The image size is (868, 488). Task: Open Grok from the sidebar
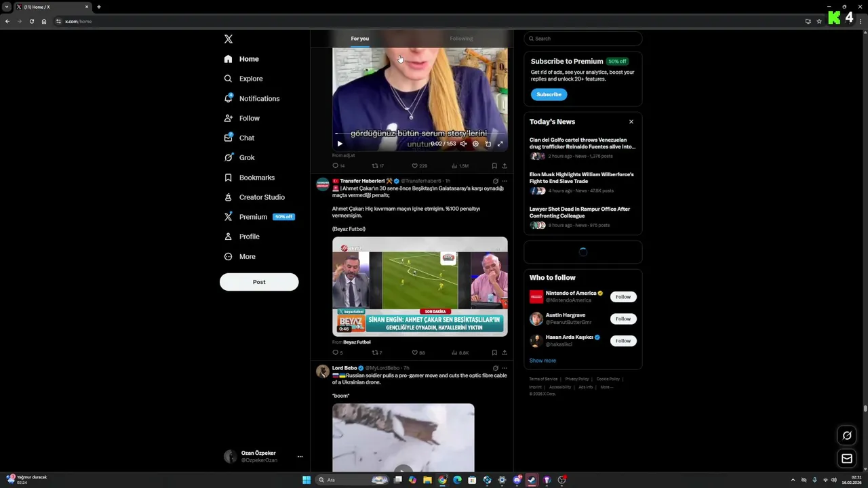[x=239, y=157]
